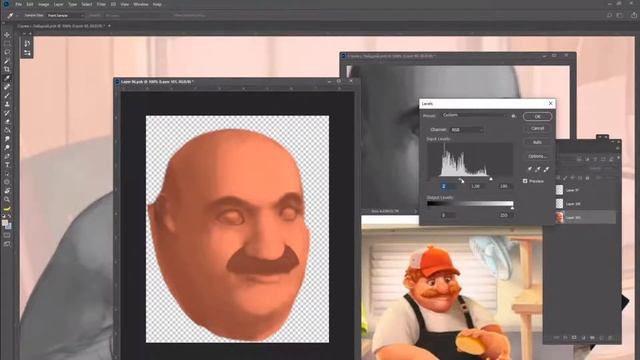Select the Type tool
Viewport: 640px width, 360px height.
(7, 165)
